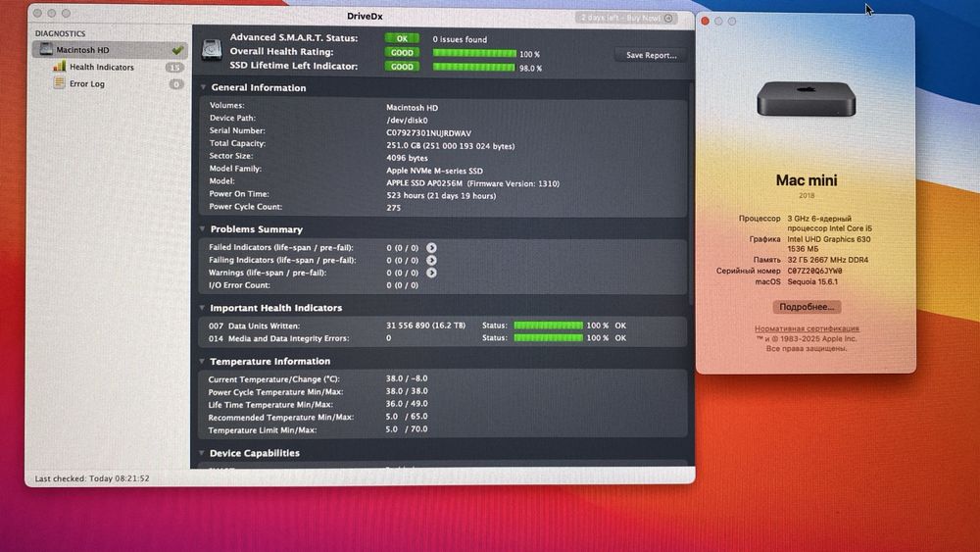The width and height of the screenshot is (980, 552).
Task: Click the SSD Lifetime Left progress bar
Action: 473,67
